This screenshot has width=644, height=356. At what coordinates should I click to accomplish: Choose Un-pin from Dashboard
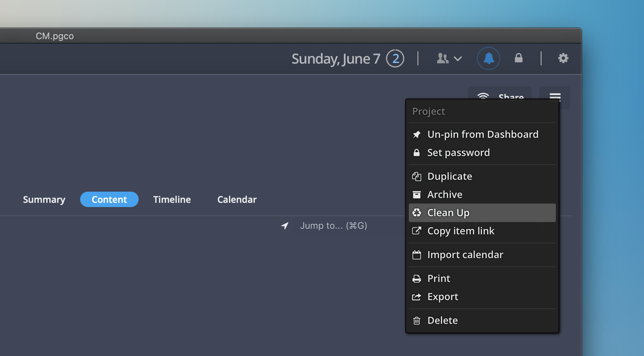tap(482, 134)
